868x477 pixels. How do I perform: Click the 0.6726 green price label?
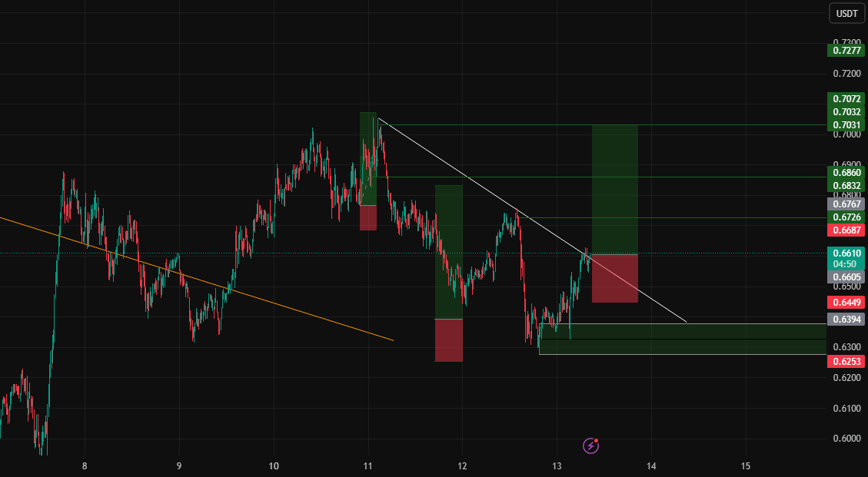[x=846, y=217]
